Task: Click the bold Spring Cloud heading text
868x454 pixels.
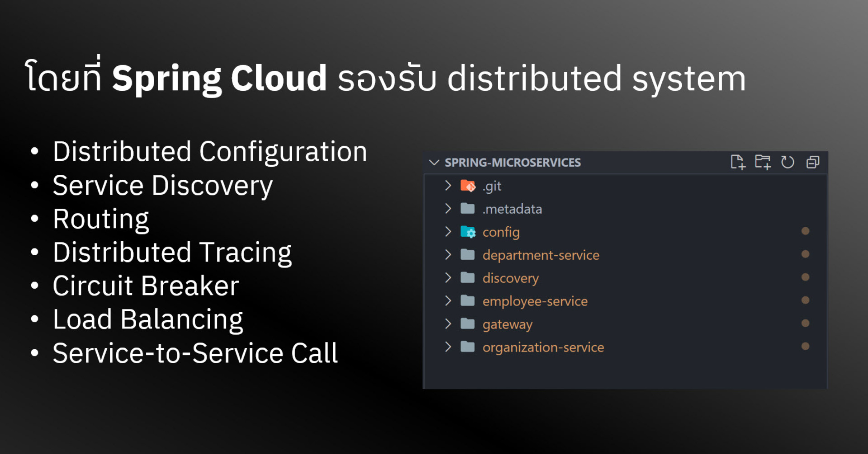Action: 219,79
